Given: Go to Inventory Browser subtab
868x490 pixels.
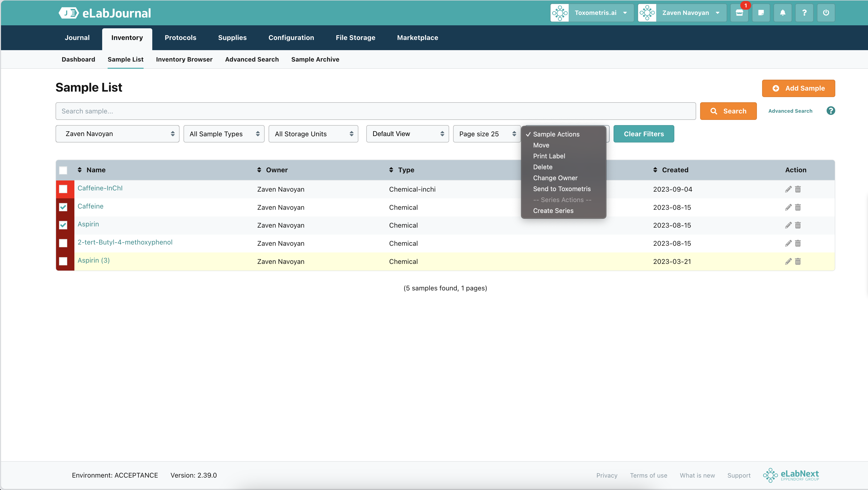Looking at the screenshot, I should (x=184, y=59).
